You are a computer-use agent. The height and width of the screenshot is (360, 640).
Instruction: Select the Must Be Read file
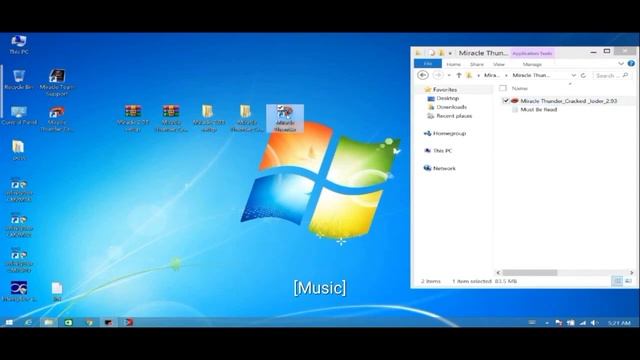click(538, 109)
